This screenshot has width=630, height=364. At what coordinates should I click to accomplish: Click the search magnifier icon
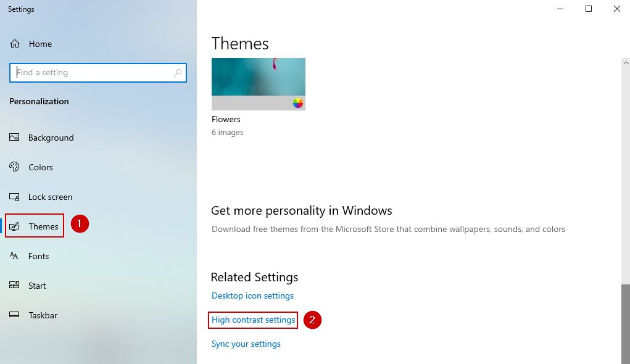click(178, 73)
